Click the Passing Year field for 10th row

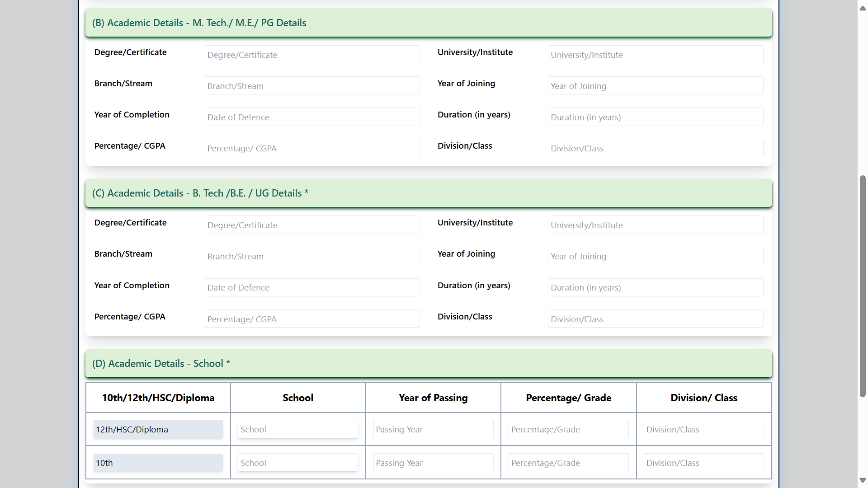point(433,462)
